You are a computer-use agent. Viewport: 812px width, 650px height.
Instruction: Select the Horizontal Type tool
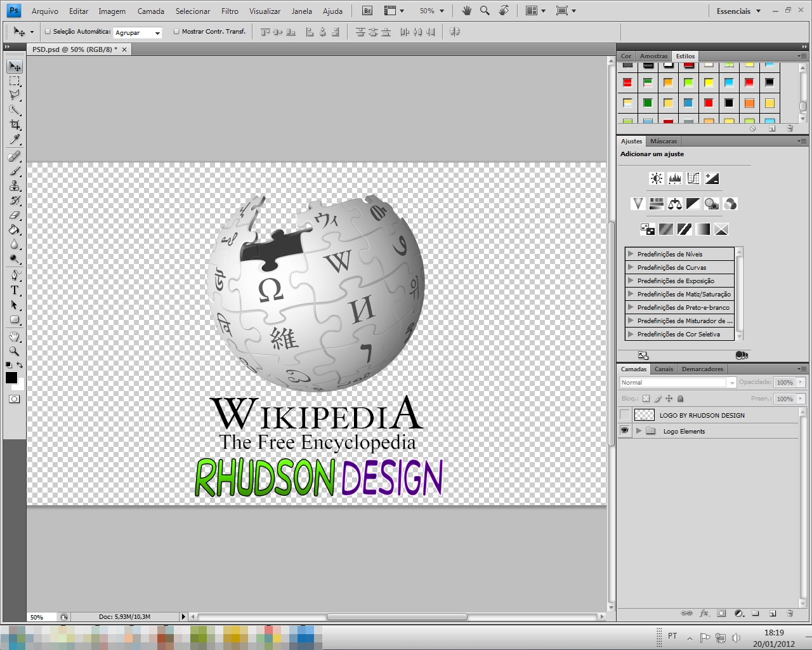point(15,290)
